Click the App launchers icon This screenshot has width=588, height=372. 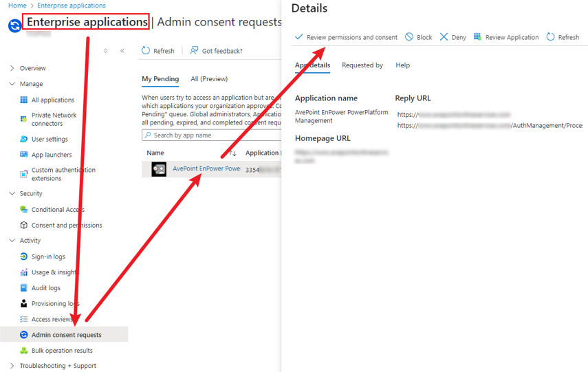(23, 155)
